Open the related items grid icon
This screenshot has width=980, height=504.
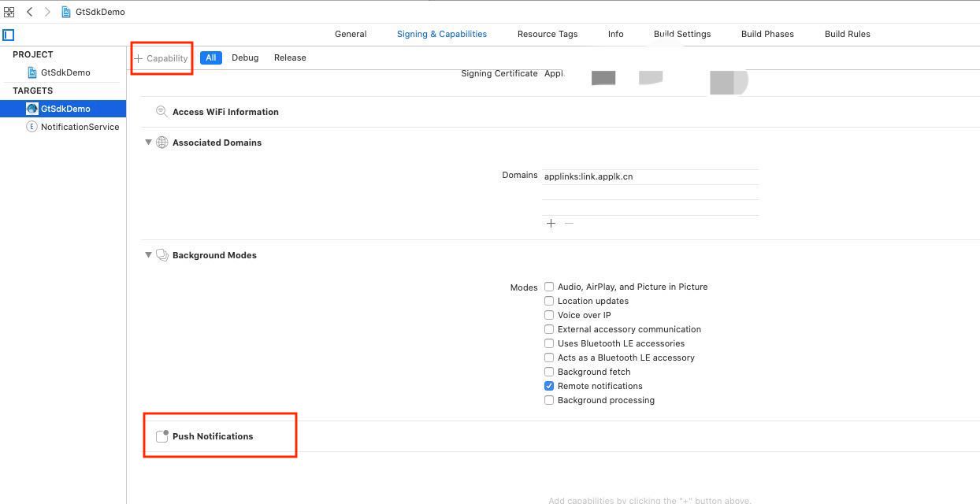[x=9, y=12]
